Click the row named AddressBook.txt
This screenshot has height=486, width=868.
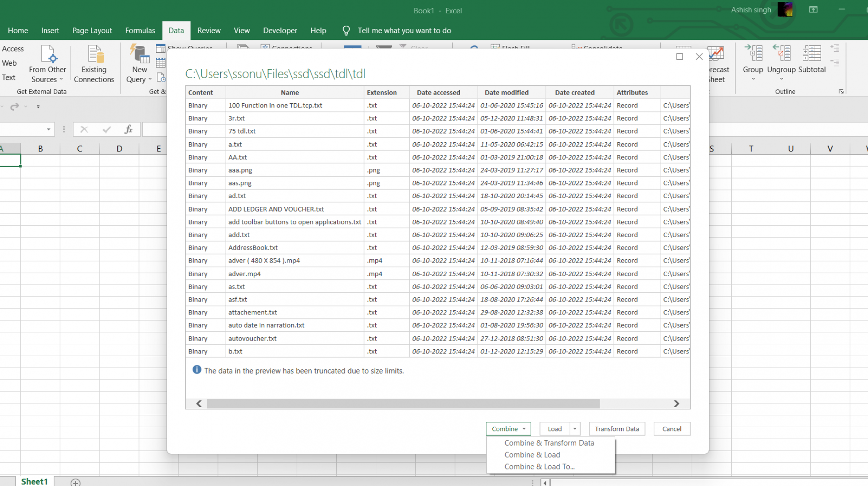[438, 247]
